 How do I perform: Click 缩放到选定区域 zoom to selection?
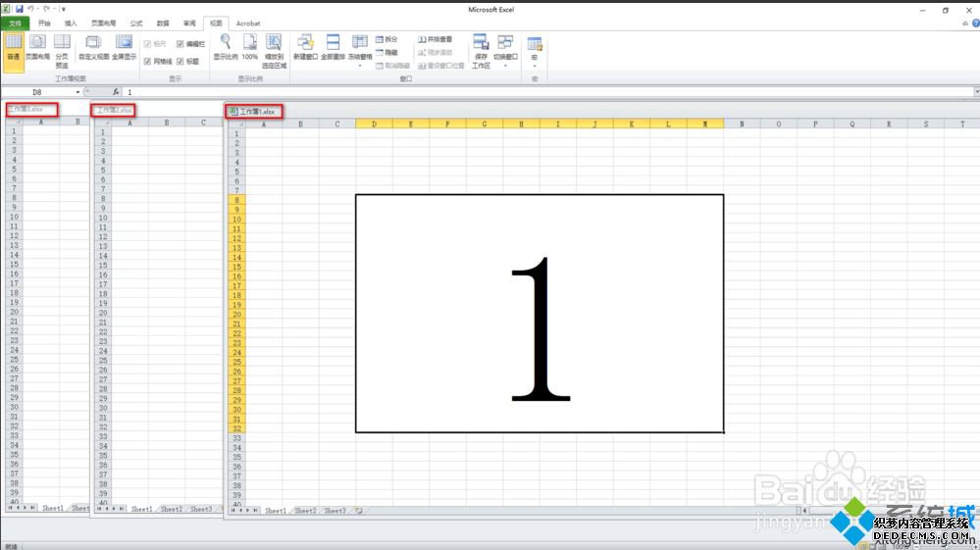pos(274,51)
